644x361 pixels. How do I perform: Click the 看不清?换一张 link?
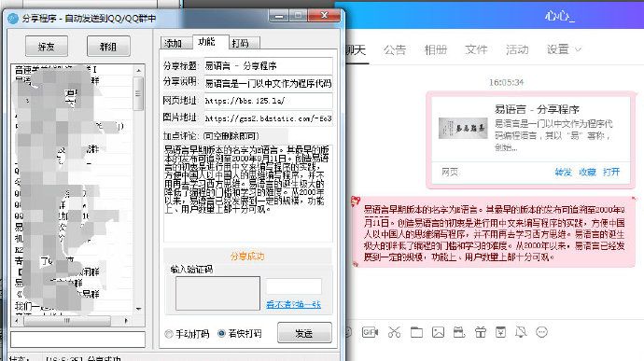pos(293,305)
